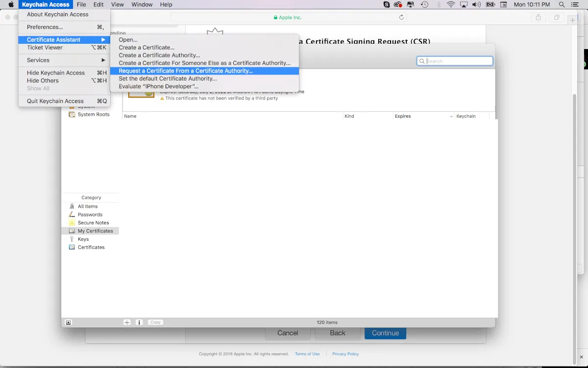Screen dimensions: 588x368
Task: Open the Help menu
Action: pyautogui.click(x=166, y=4)
